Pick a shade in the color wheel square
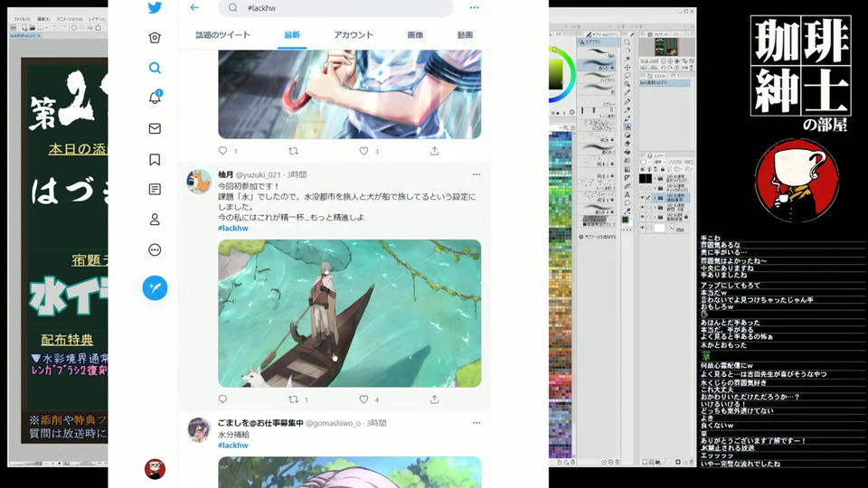 tap(556, 73)
